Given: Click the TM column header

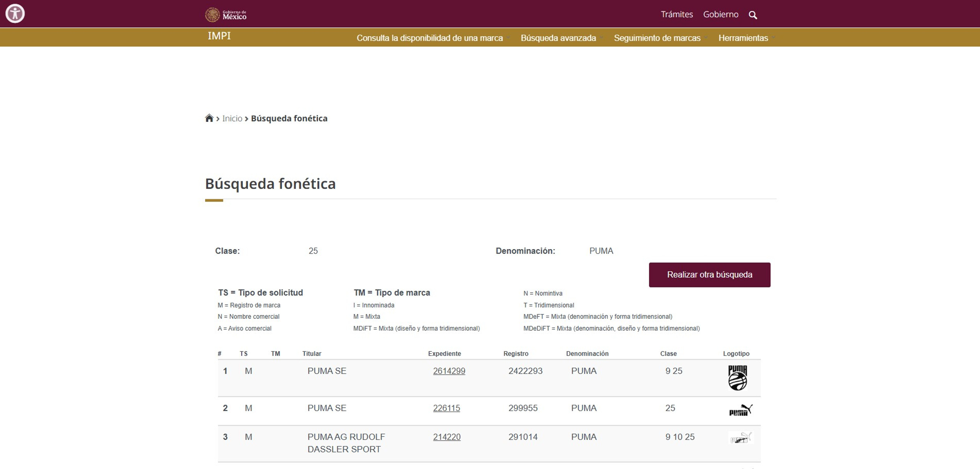Looking at the screenshot, I should 275,354.
